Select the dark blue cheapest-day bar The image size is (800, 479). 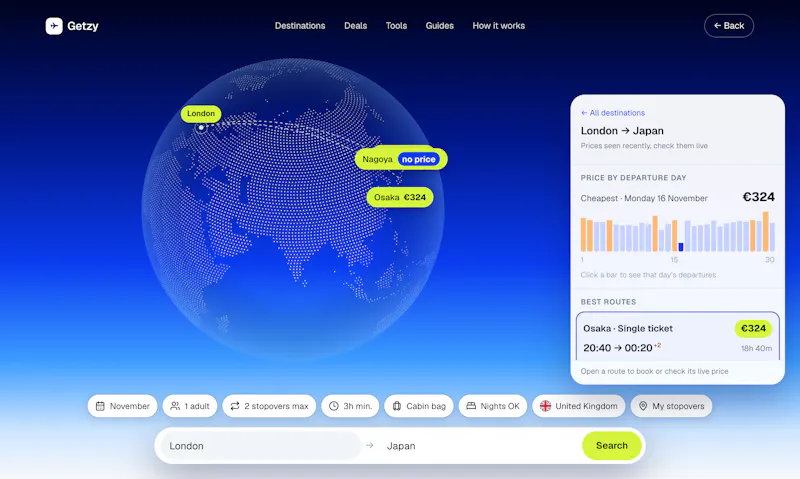[x=681, y=247]
